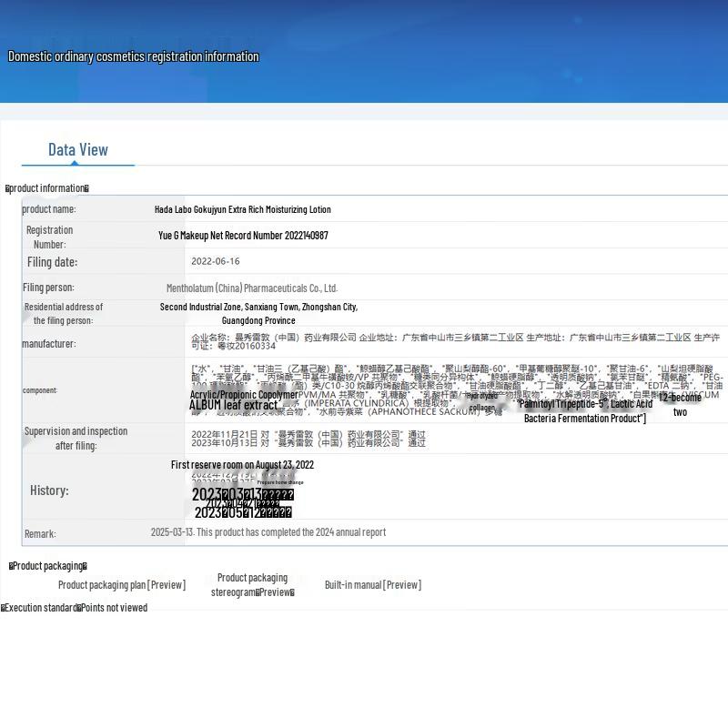Click 'Acrylic/Propionic Copolymer' ingredient text
Screen dimensions: 728x728
(244, 395)
